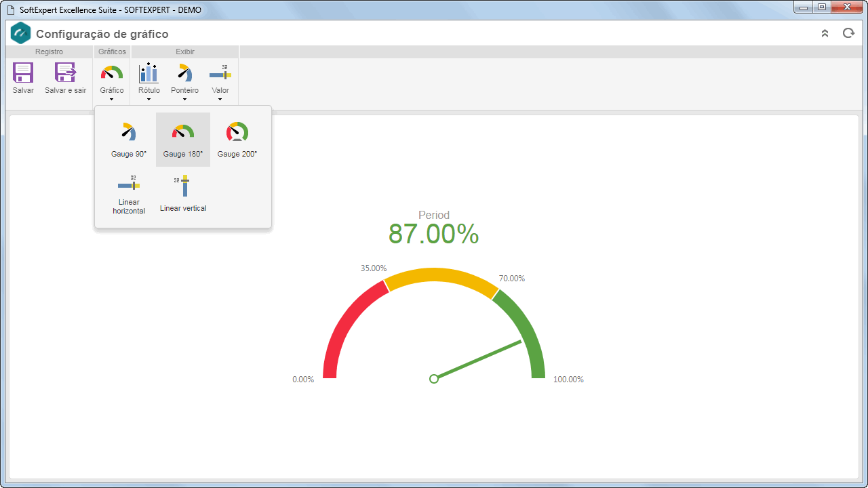Click the Registro group label
The image size is (868, 488).
pos(49,52)
